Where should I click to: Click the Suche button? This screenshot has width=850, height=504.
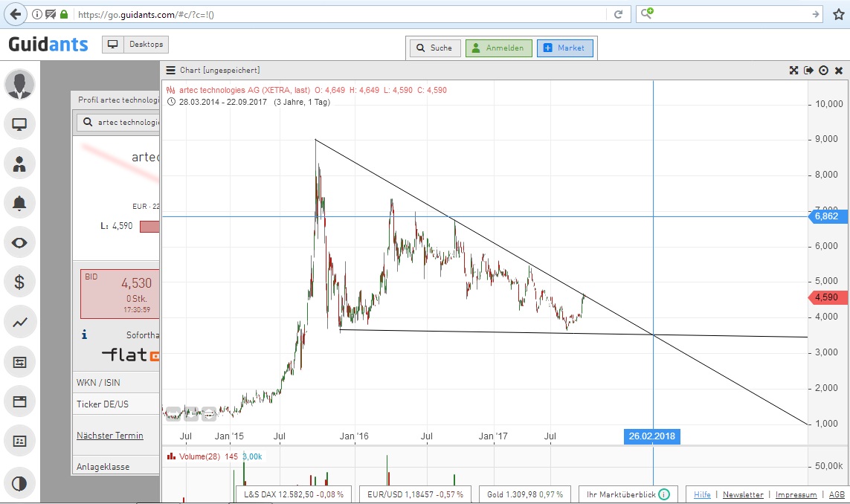(435, 48)
